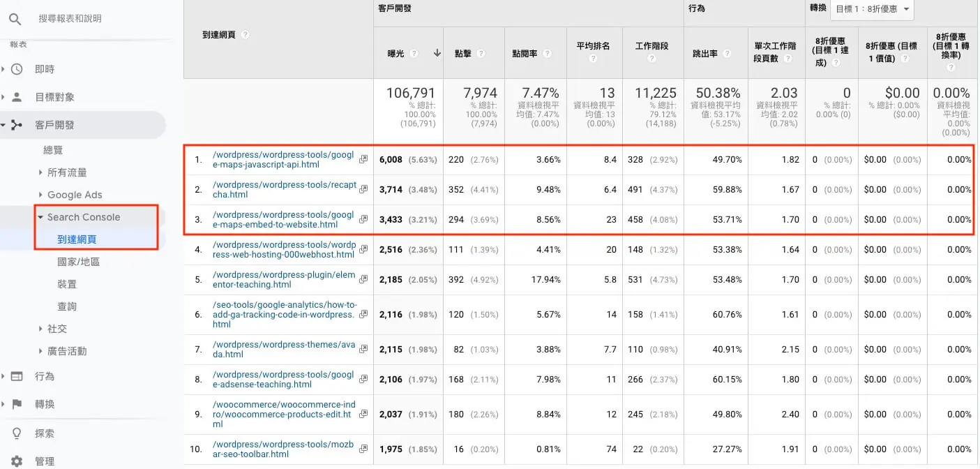Sort descending arrow on 曝光 column
980x469 pixels.
[437, 53]
